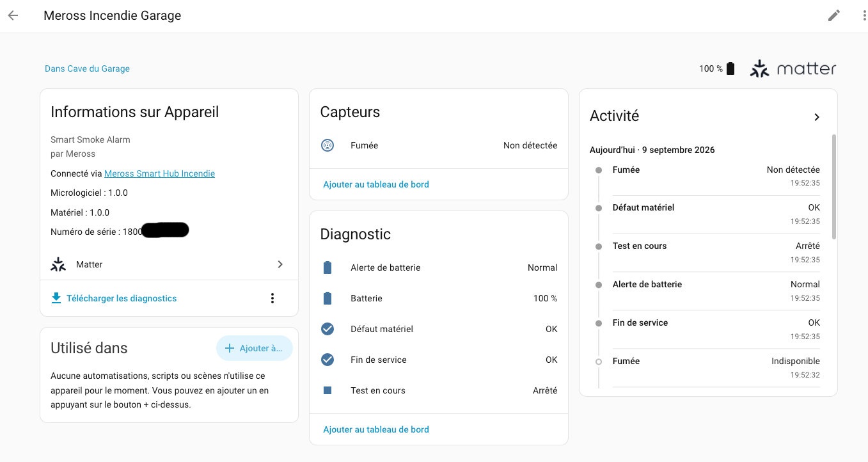The image size is (868, 462).
Task: Open the Meross Smart Hub Incendie link
Action: point(159,173)
